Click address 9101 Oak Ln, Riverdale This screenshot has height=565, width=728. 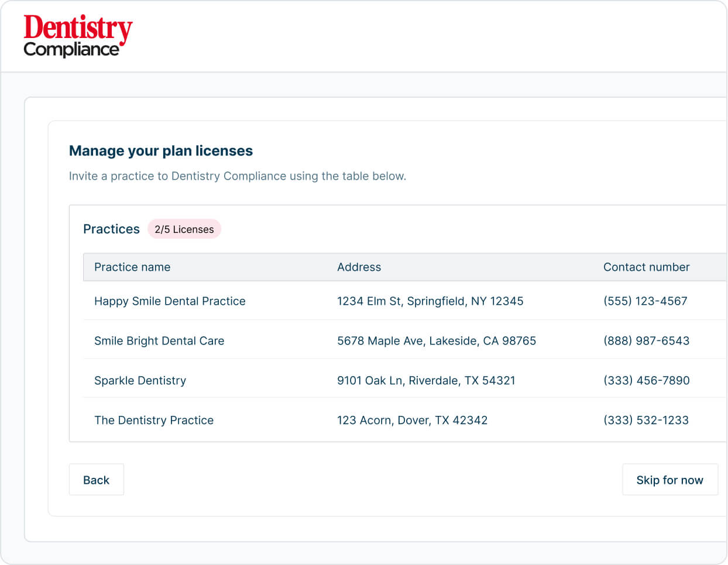[x=426, y=381]
